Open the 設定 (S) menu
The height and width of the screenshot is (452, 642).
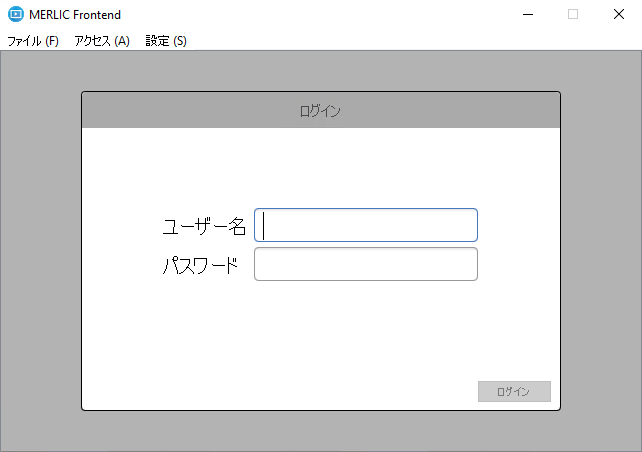tap(166, 41)
